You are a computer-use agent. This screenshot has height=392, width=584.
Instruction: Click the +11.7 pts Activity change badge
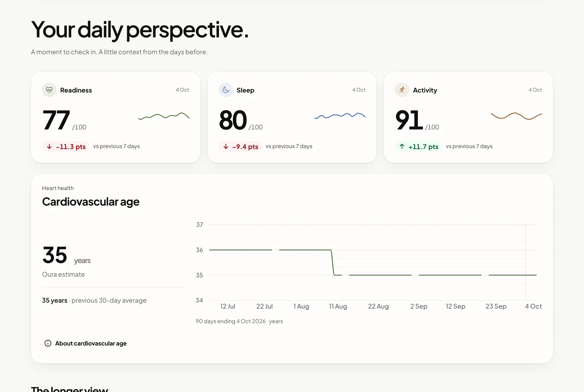[x=418, y=147]
